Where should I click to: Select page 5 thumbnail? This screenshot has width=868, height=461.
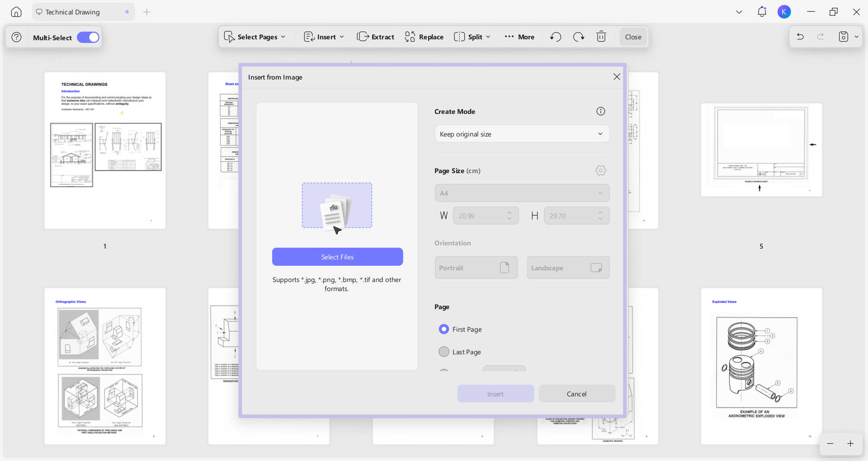[761, 150]
